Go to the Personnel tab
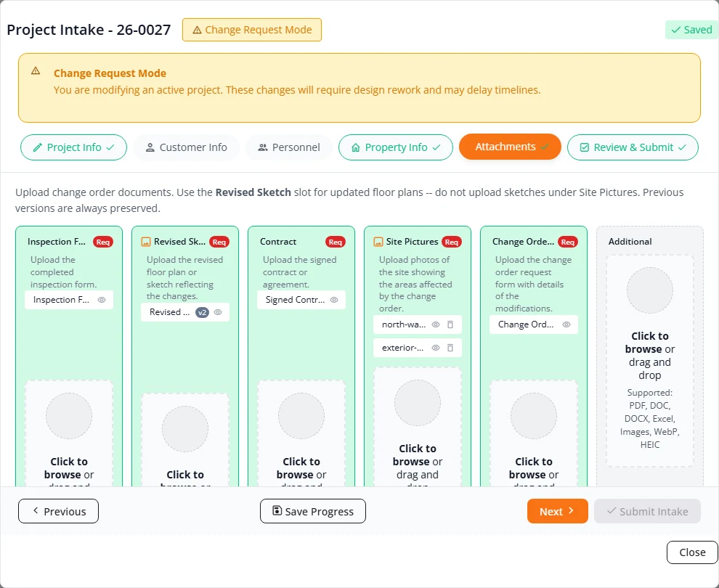Screen dimensions: 719x588 pyautogui.click(x=289, y=147)
